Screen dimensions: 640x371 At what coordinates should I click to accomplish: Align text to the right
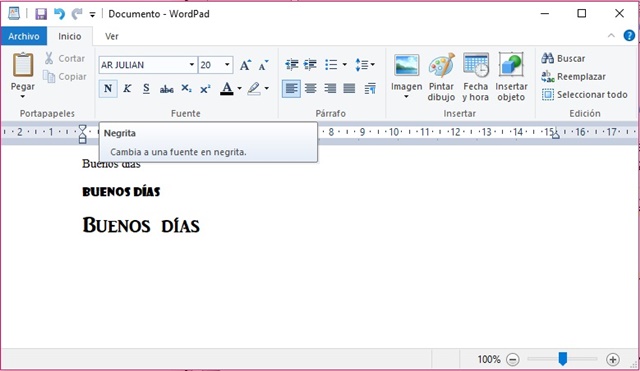[x=330, y=89]
